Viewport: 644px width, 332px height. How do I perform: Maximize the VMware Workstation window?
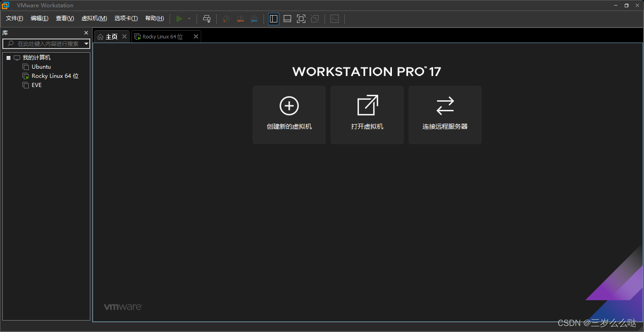coord(627,5)
